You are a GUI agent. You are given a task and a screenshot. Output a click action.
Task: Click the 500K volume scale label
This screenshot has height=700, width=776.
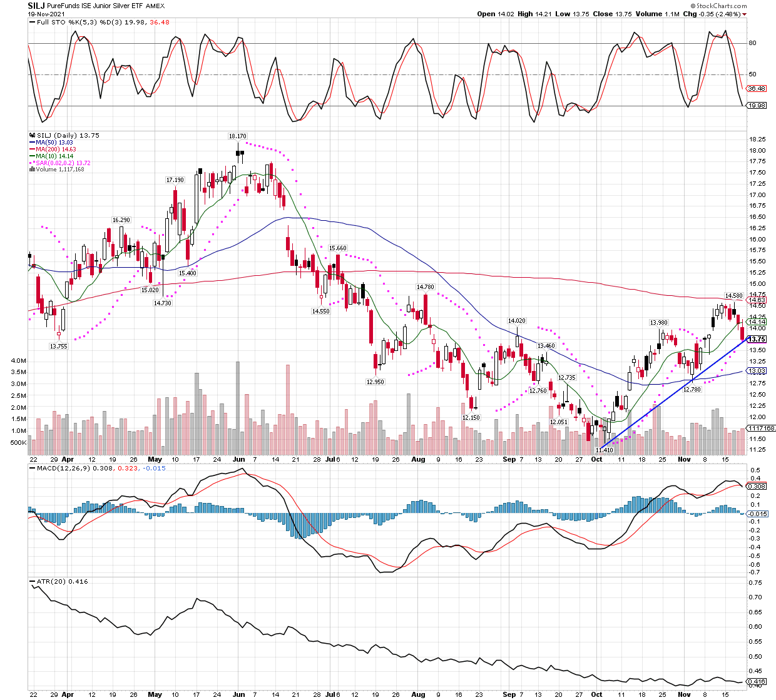coord(18,443)
